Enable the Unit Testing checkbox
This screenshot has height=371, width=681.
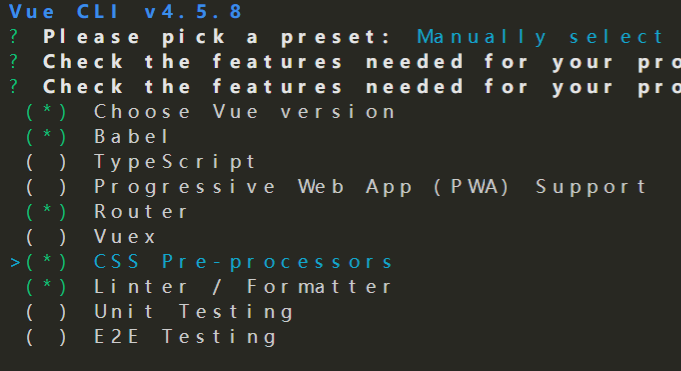[x=46, y=312]
